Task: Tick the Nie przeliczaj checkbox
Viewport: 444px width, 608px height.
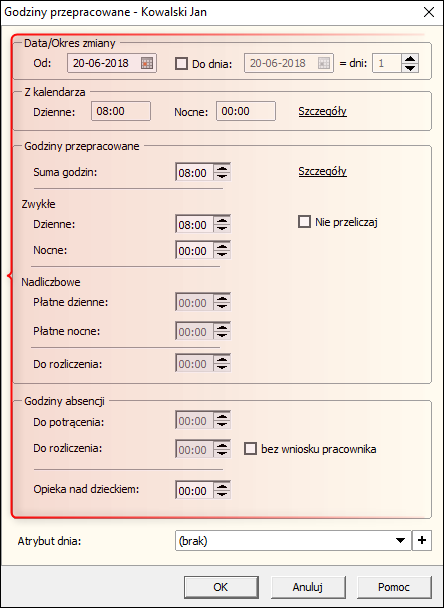Action: (304, 222)
